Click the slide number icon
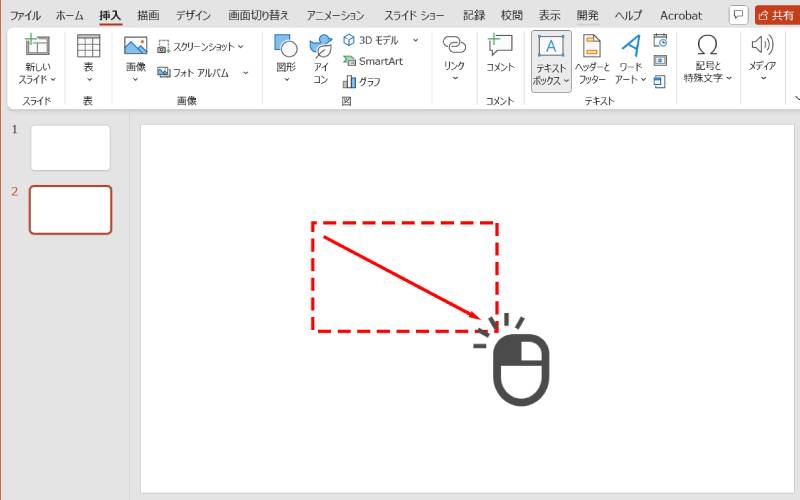The image size is (800, 500). coord(660,61)
